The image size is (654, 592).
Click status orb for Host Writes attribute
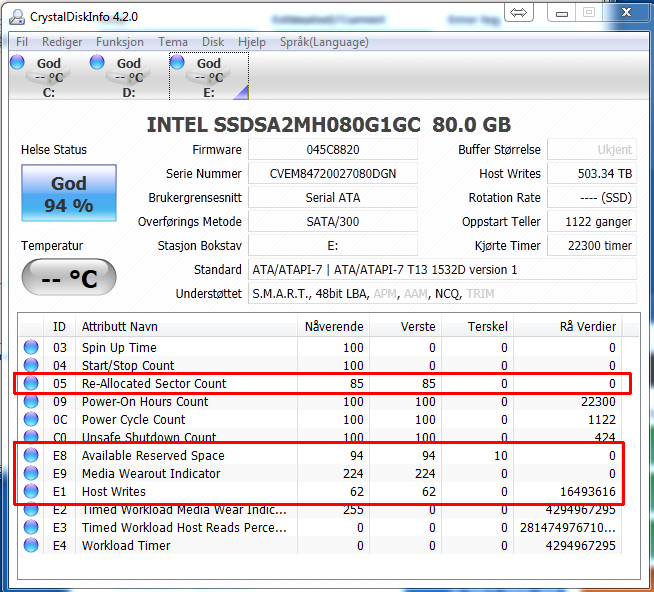(x=31, y=491)
